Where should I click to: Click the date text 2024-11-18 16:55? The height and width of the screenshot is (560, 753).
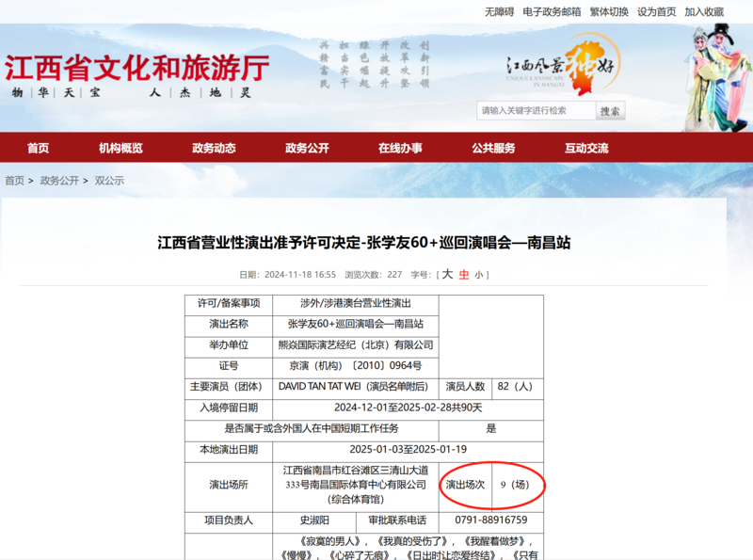pos(300,275)
